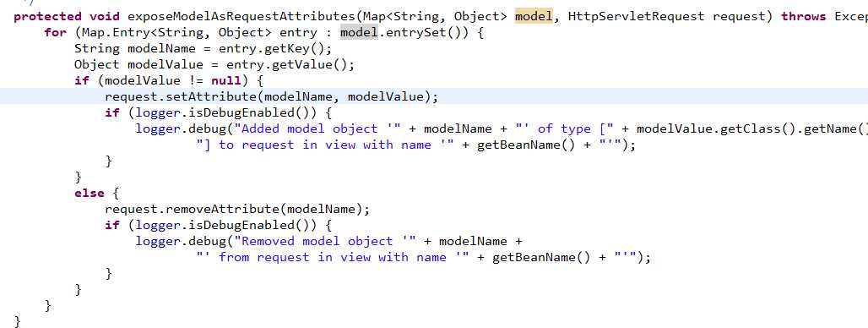Image resolution: width=868 pixels, height=328 pixels.
Task: Click the 'HttpServletRequest' parameter type
Action: point(636,17)
